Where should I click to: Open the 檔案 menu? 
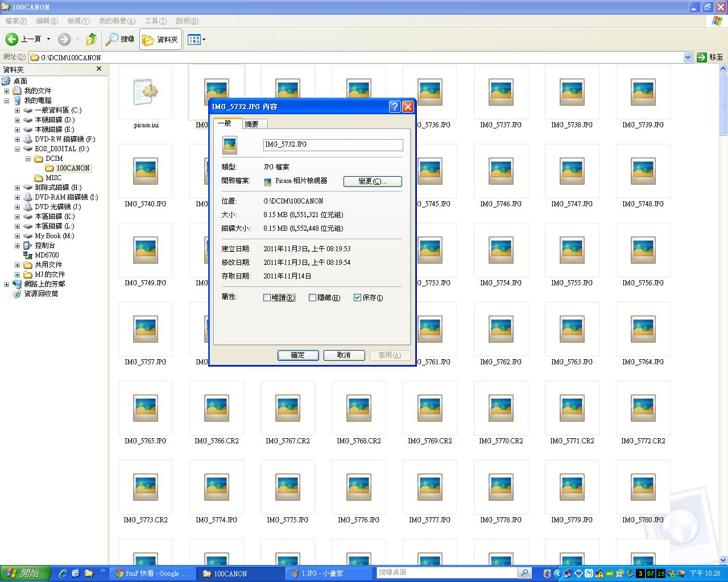pos(16,21)
